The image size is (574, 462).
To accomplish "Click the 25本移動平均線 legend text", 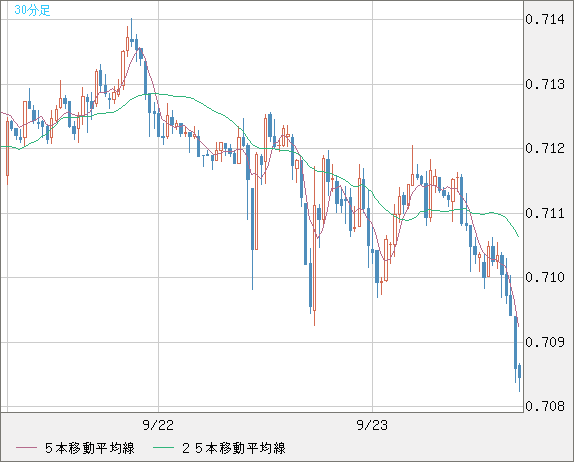I will pyautogui.click(x=234, y=448).
